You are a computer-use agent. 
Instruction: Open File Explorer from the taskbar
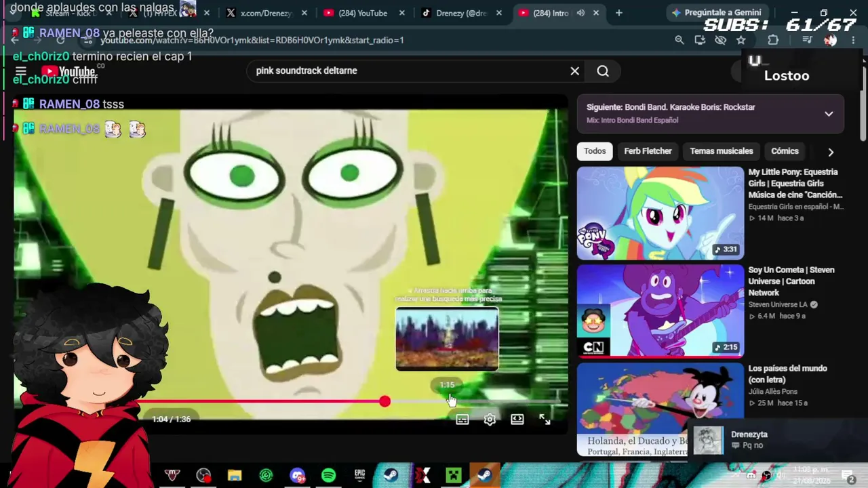click(235, 475)
